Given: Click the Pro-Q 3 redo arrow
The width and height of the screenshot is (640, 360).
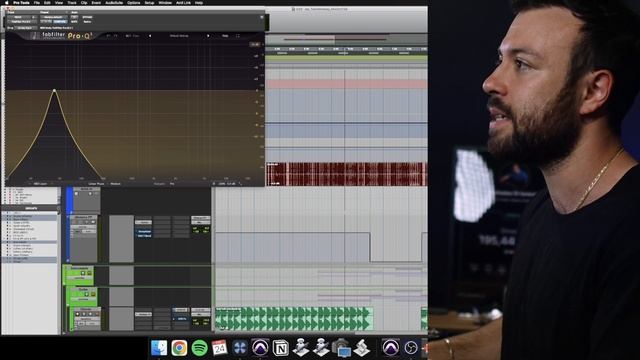Looking at the screenshot, I should coord(116,36).
